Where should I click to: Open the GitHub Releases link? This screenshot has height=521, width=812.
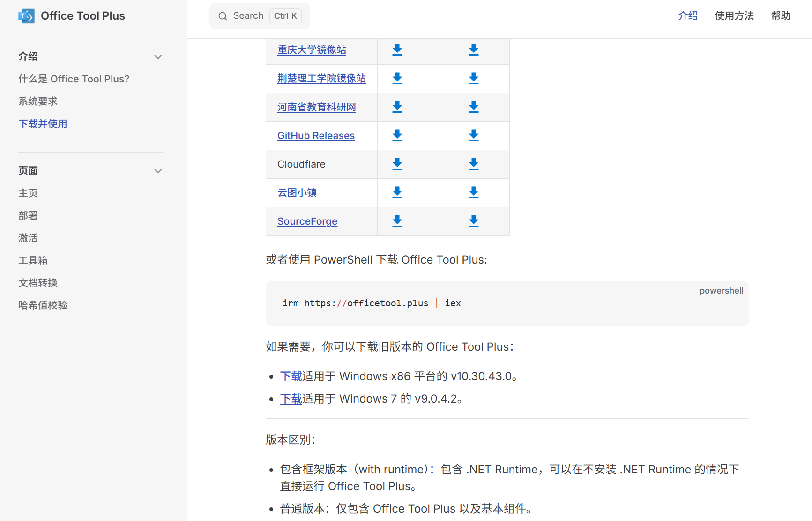[316, 136]
